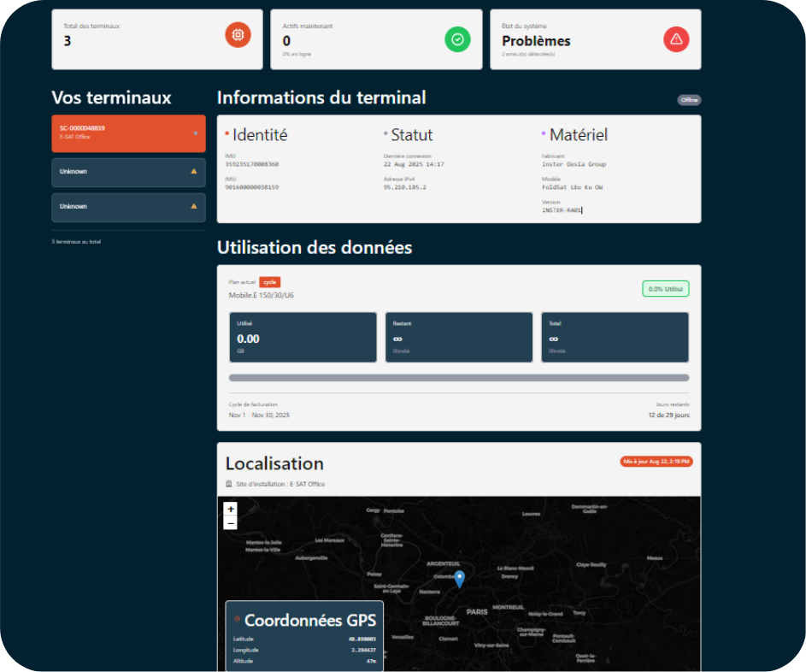Click warning triangle on first Unknown terminal
This screenshot has height=672, width=806.
coord(194,172)
